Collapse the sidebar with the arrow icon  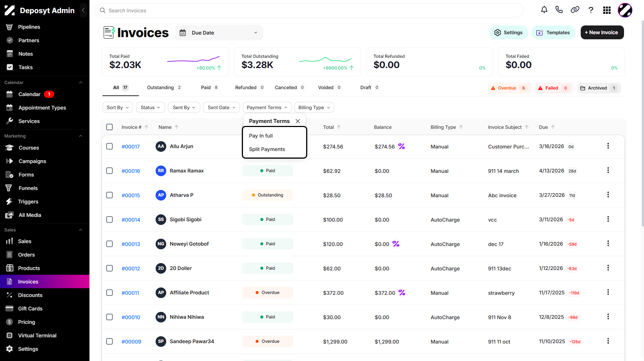(83, 10)
